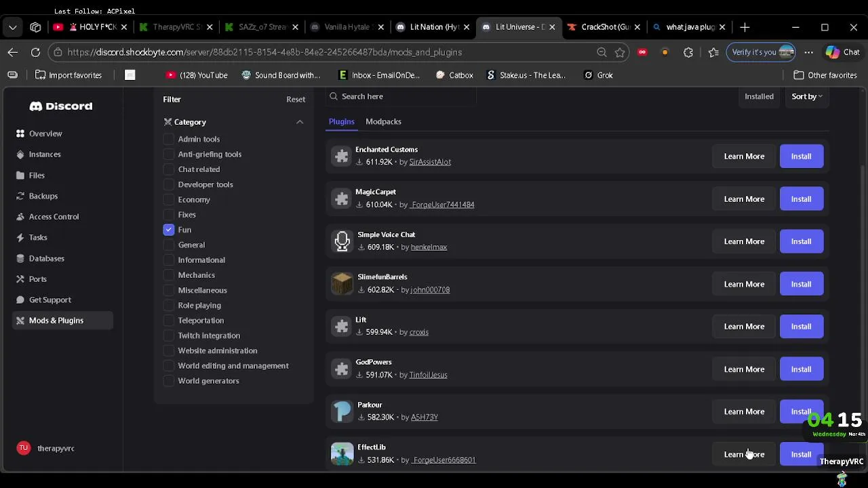Check the Admin tools category
The height and width of the screenshot is (488, 868).
click(169, 139)
